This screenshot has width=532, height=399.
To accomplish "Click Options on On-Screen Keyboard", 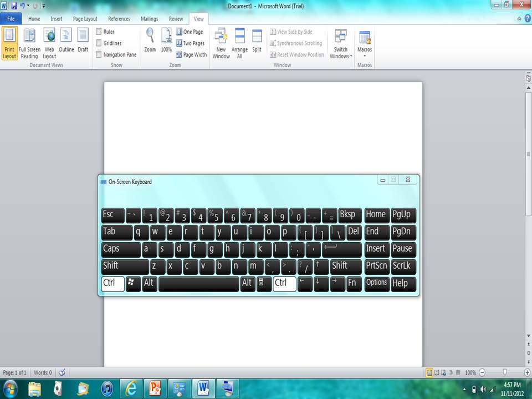I will [x=377, y=284].
